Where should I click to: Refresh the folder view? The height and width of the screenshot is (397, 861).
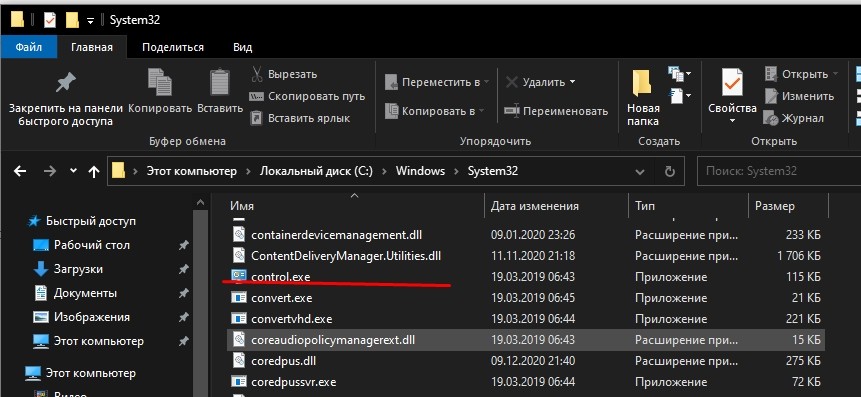pyautogui.click(x=669, y=172)
